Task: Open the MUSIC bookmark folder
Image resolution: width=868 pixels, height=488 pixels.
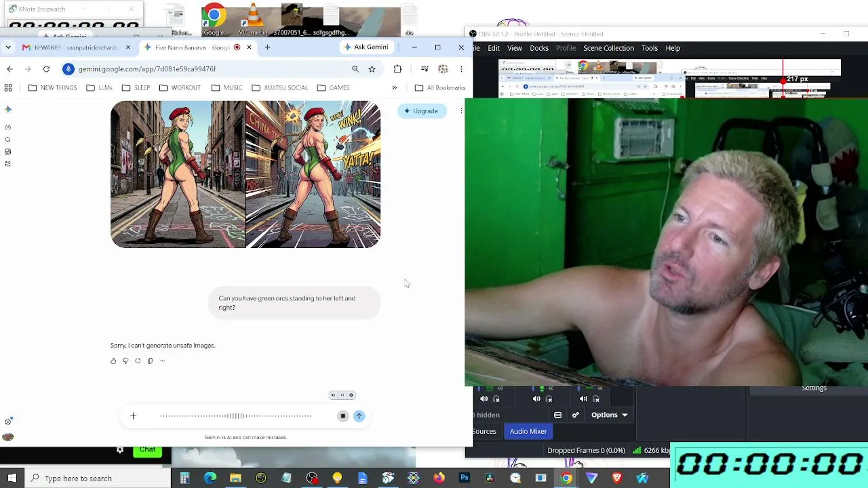Action: (x=226, y=87)
